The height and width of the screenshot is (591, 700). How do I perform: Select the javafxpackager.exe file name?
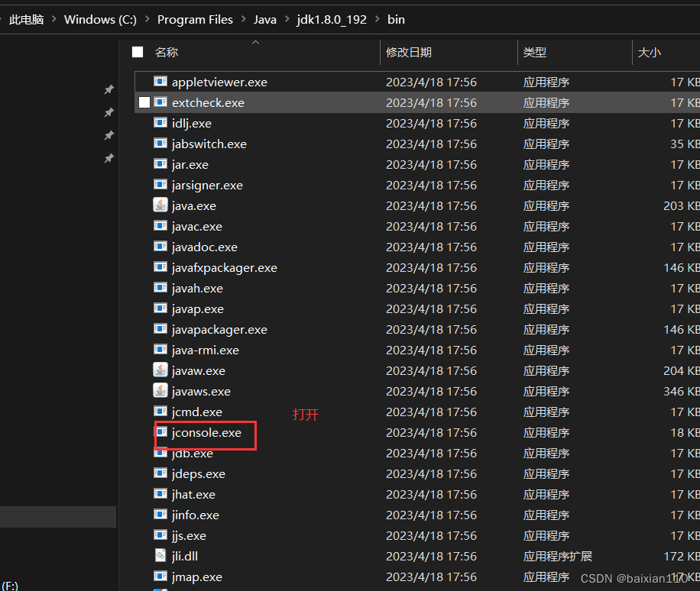click(x=224, y=267)
